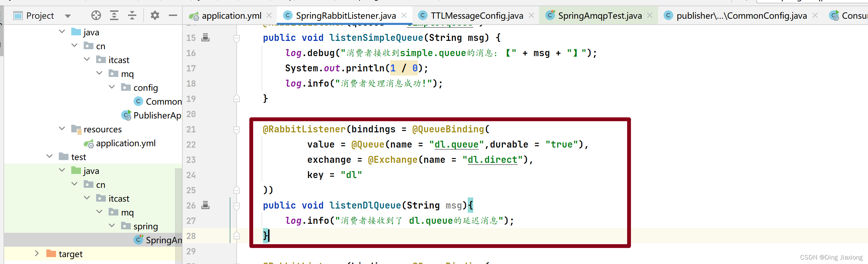Click the @RabbitListener annotation on line 21
The image size is (868, 264).
(304, 129)
